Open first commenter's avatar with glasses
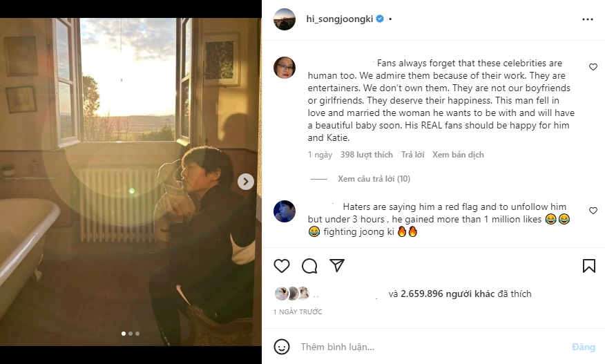Screen dimensions: 605x364 [x=285, y=68]
